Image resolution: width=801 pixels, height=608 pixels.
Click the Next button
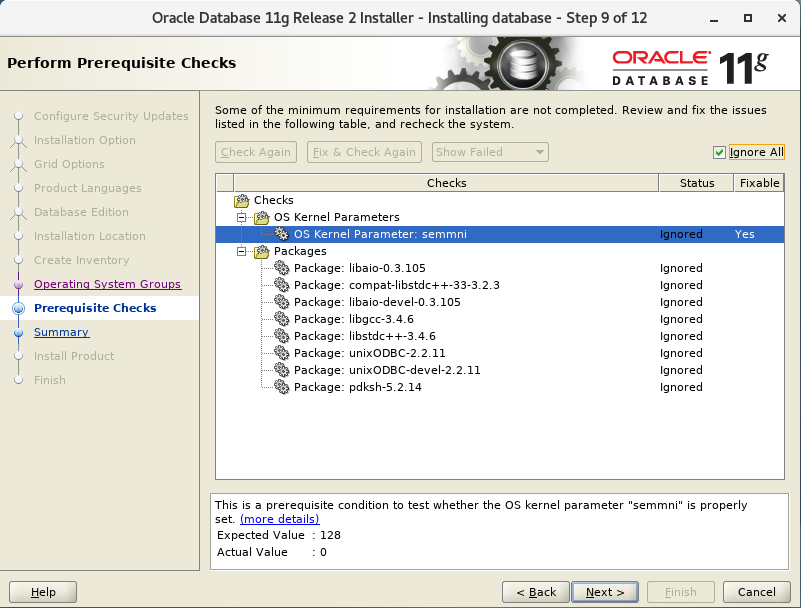pos(605,592)
